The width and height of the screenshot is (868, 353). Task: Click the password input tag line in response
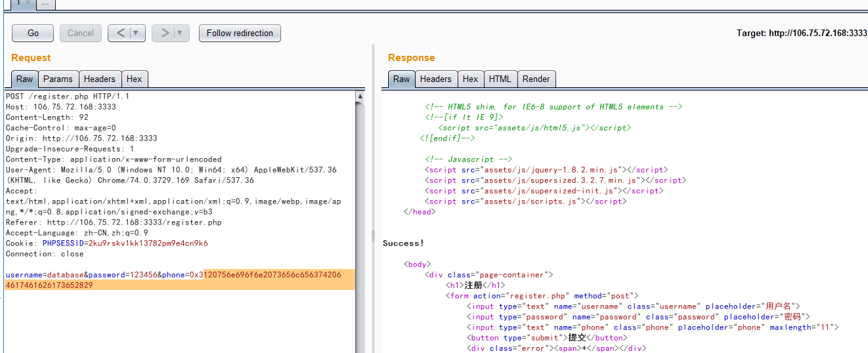(x=639, y=317)
